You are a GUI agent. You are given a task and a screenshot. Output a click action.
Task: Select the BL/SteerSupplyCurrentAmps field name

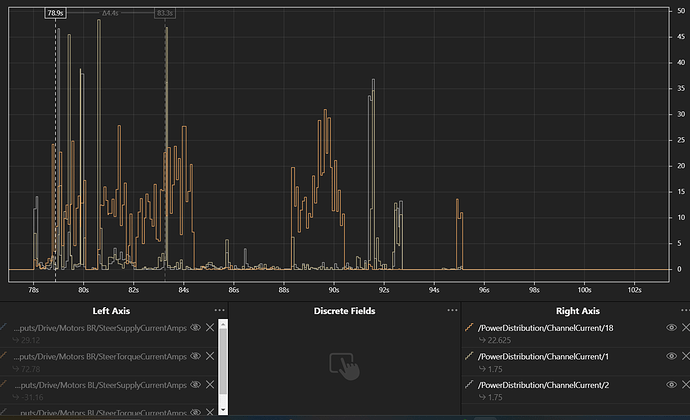click(100, 385)
